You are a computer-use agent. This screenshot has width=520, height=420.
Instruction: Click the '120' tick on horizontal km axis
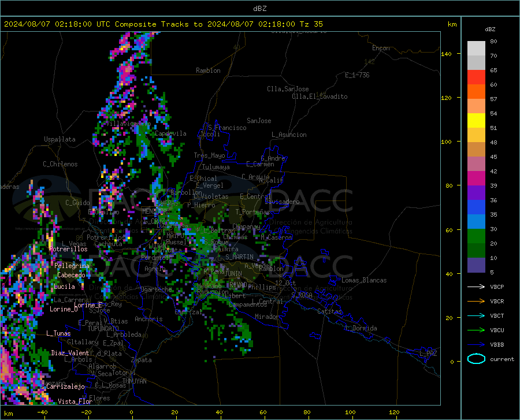(394, 412)
